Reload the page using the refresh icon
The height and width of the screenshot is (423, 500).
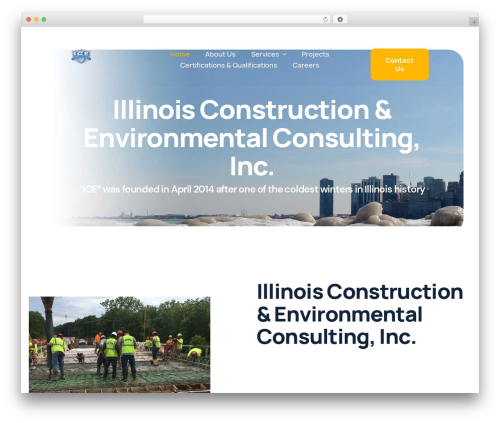[325, 19]
